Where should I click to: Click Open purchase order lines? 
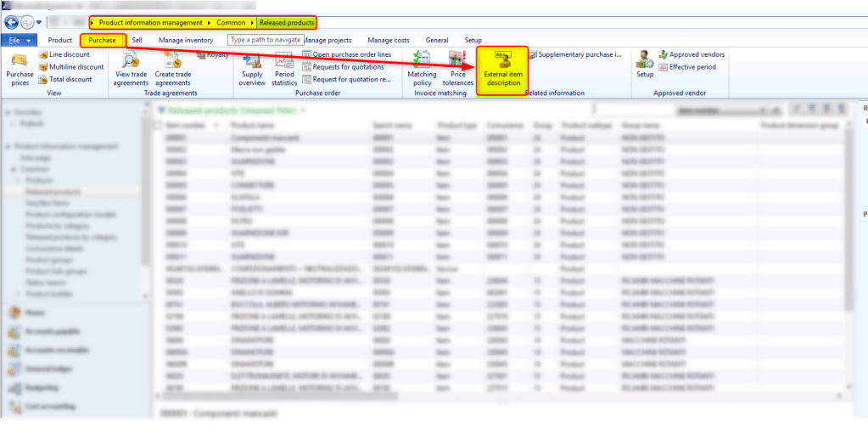(x=351, y=54)
